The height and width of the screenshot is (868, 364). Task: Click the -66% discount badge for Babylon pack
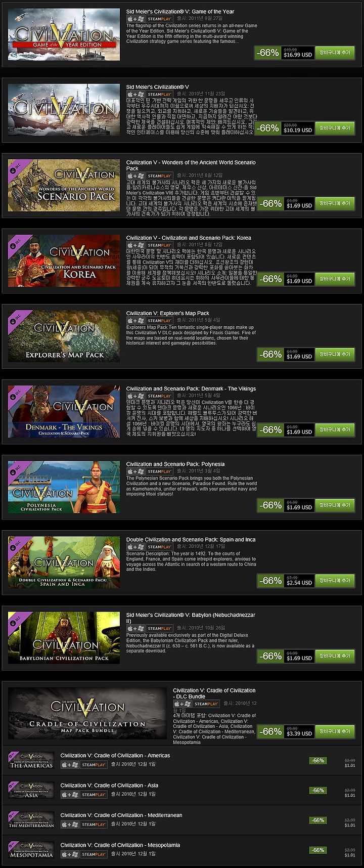(269, 656)
